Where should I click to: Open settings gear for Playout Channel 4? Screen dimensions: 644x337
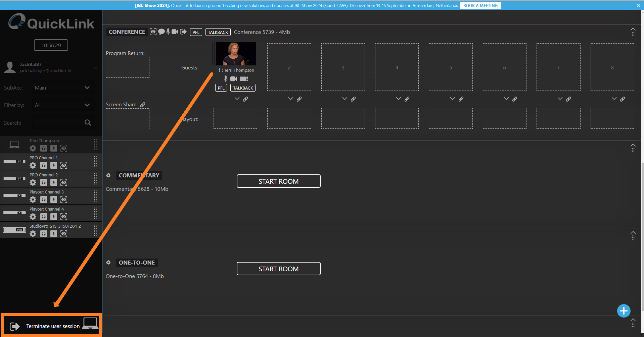pos(33,217)
